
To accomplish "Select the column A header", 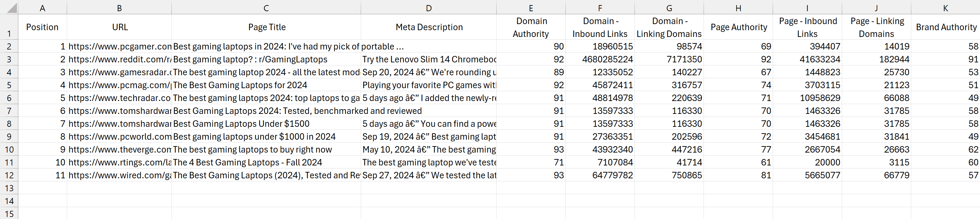I will pos(42,8).
